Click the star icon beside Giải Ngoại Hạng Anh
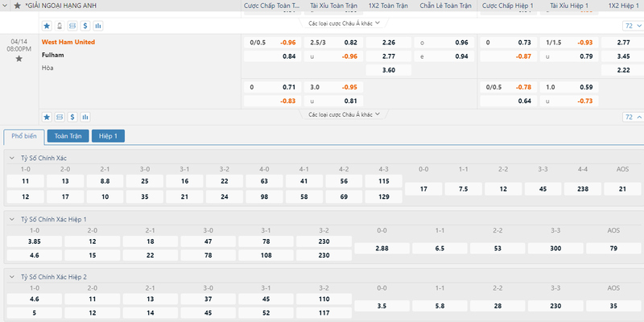Image resolution: width=644 pixels, height=322 pixels. [17, 6]
